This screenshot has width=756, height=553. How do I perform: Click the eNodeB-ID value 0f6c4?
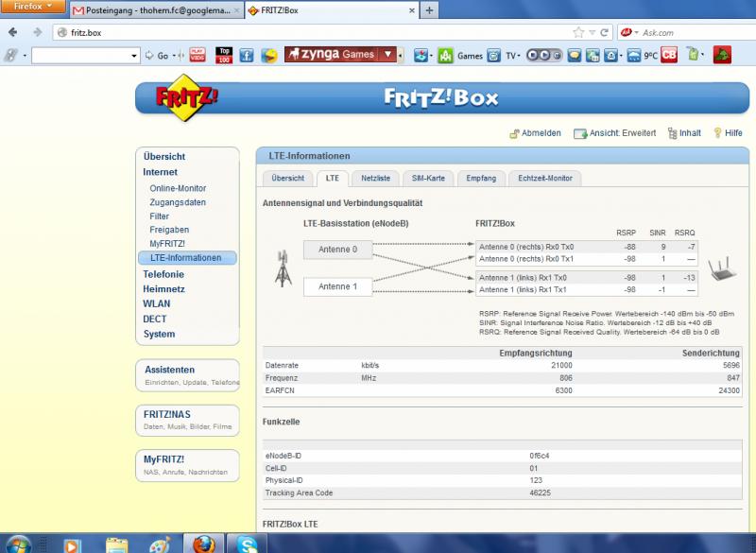click(x=539, y=456)
